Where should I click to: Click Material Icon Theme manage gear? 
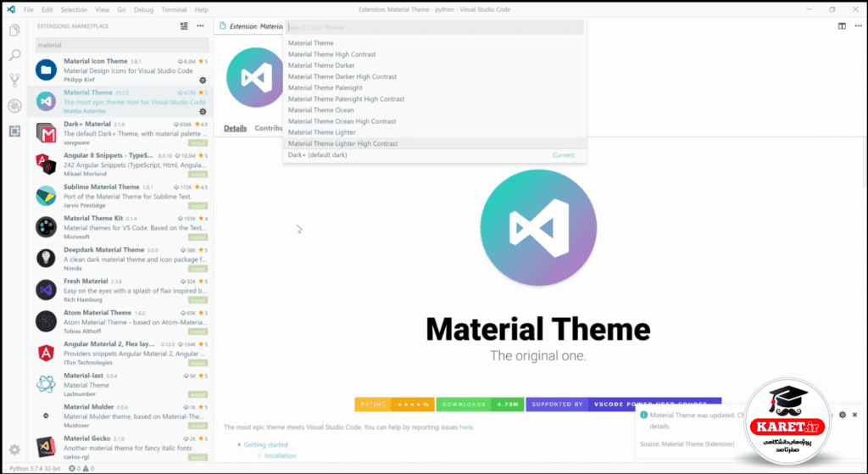[x=203, y=81]
